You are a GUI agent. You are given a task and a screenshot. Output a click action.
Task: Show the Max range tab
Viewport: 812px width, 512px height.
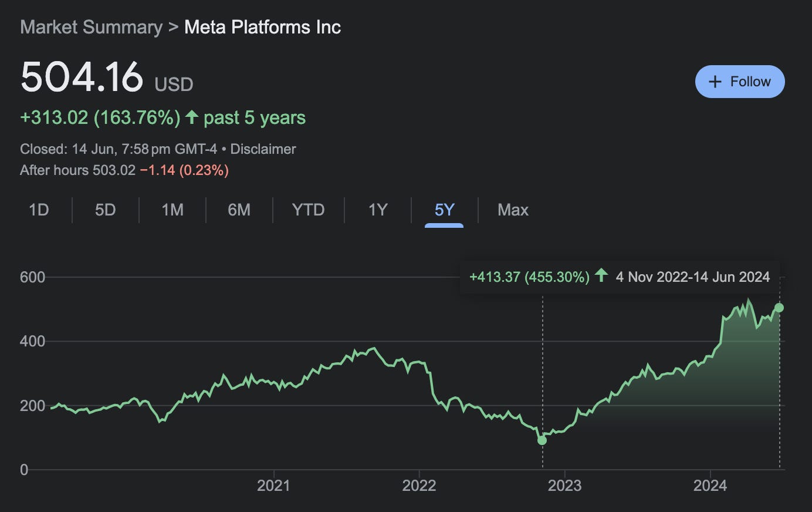[513, 210]
